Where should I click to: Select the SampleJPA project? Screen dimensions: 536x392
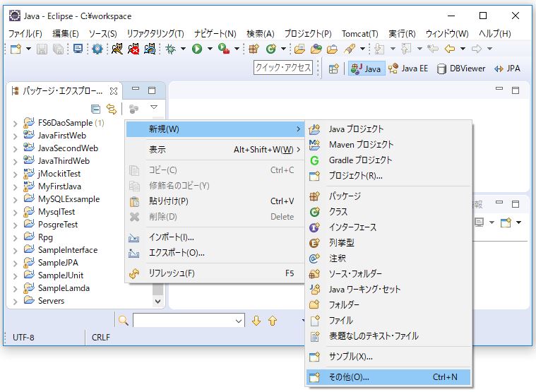tap(58, 263)
